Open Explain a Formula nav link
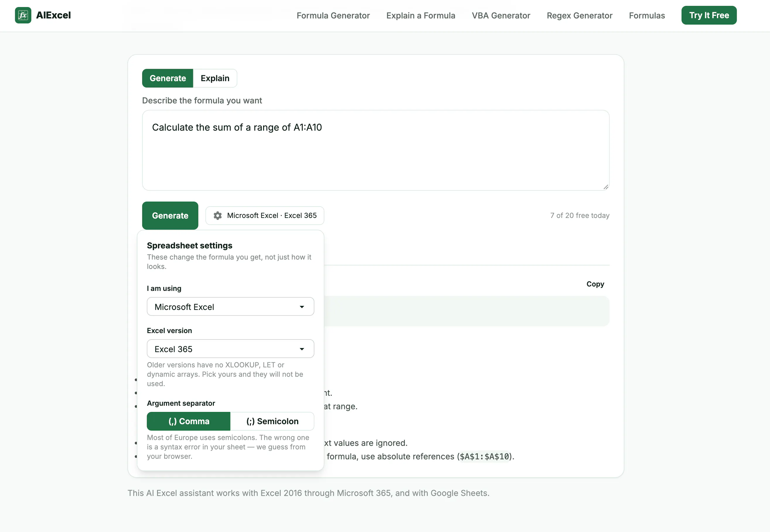770x532 pixels. (421, 15)
